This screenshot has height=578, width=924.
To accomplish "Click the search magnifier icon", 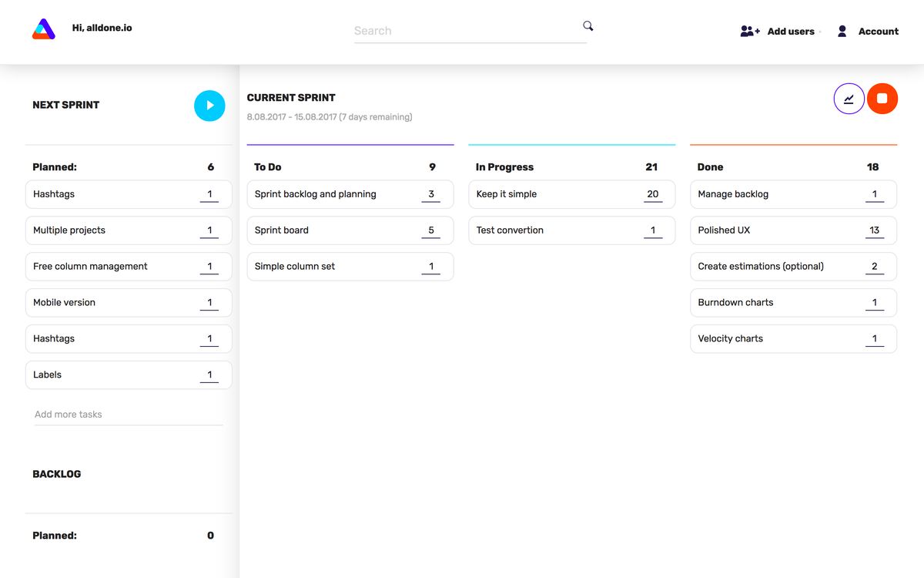I will point(588,25).
